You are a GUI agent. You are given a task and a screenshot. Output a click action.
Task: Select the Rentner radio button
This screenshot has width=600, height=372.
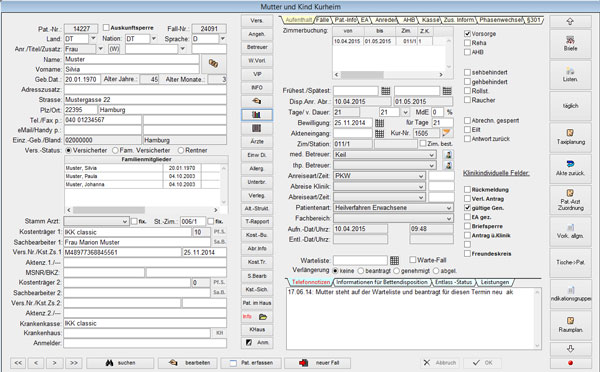coord(181,150)
